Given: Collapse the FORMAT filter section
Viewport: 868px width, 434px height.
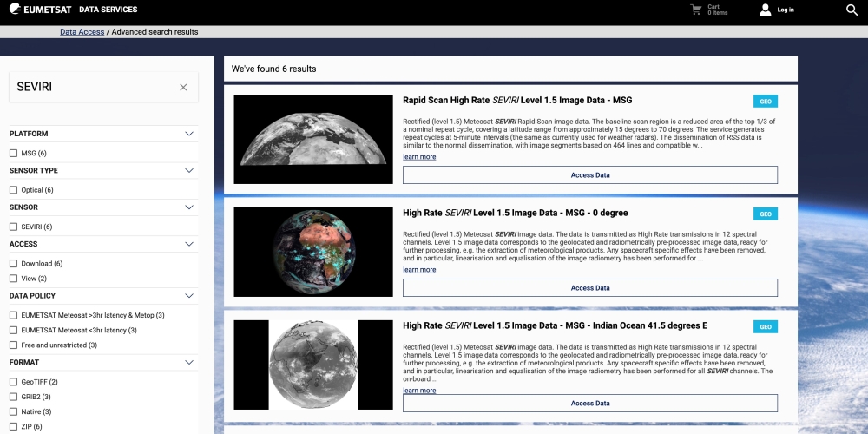Looking at the screenshot, I should pos(188,363).
